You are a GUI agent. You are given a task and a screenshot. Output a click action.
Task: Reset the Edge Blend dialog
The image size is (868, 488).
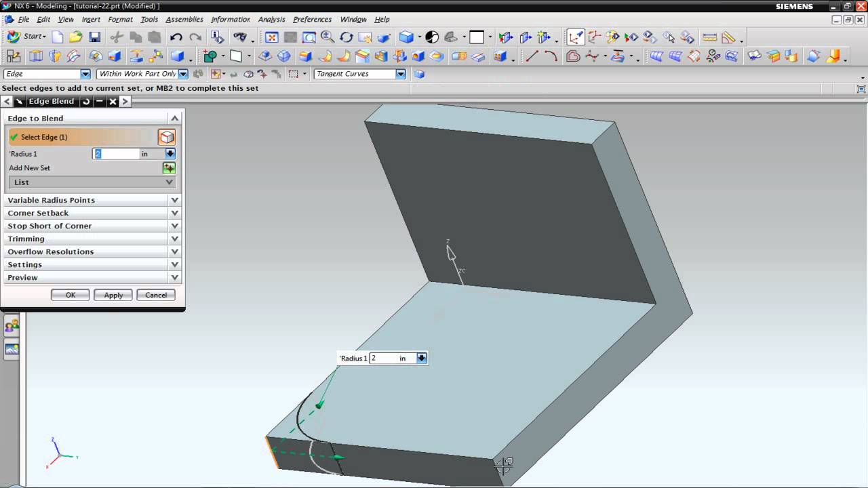click(x=86, y=102)
